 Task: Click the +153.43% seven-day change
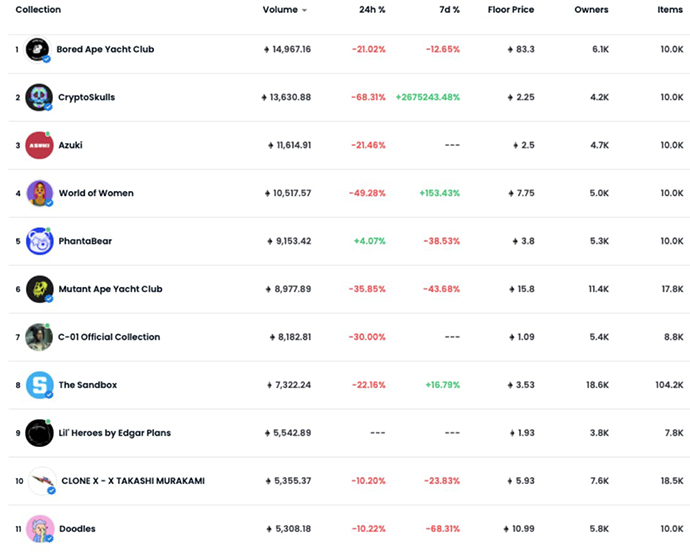point(440,193)
